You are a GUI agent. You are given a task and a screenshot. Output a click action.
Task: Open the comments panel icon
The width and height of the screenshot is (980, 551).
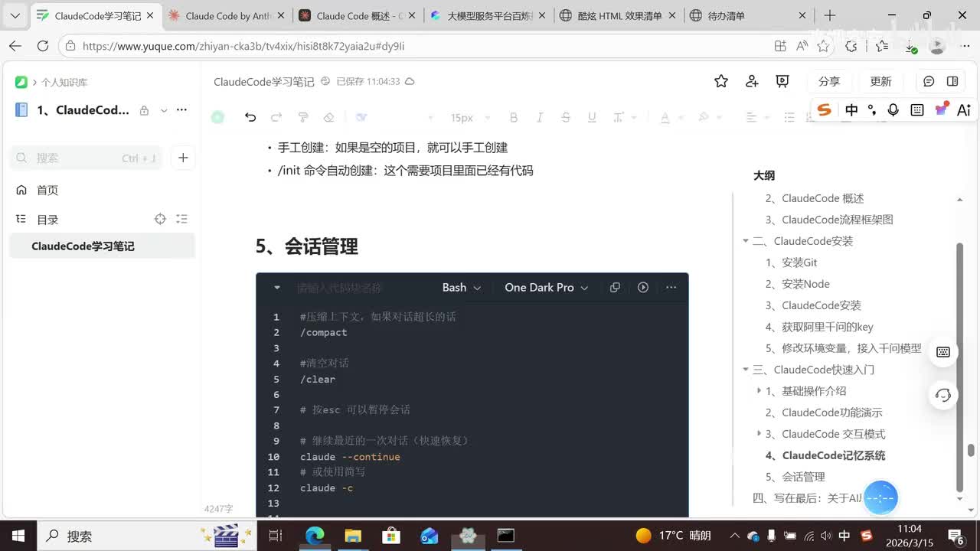[929, 81]
